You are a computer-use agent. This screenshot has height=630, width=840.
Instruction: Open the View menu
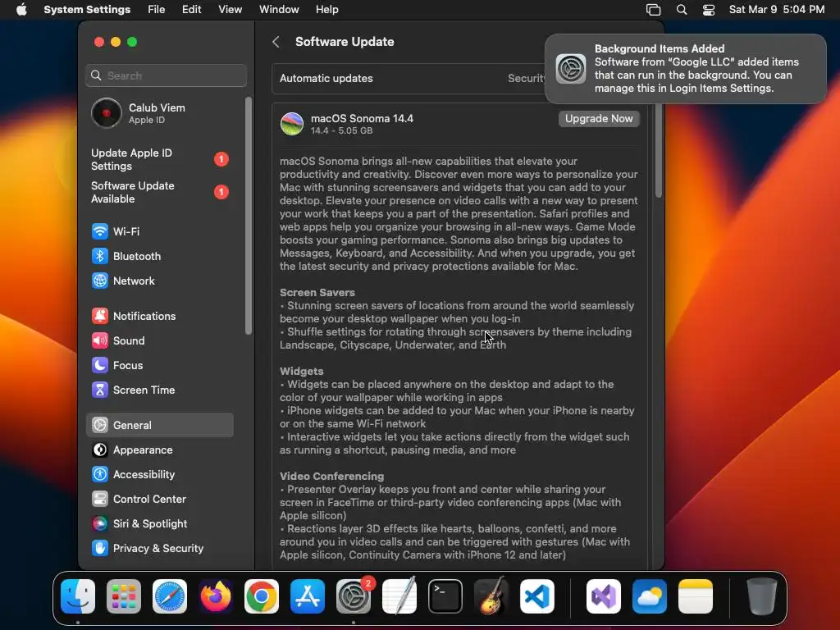pos(230,10)
